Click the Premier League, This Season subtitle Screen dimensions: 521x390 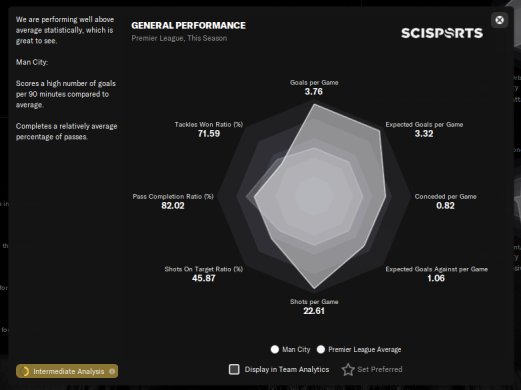point(179,38)
